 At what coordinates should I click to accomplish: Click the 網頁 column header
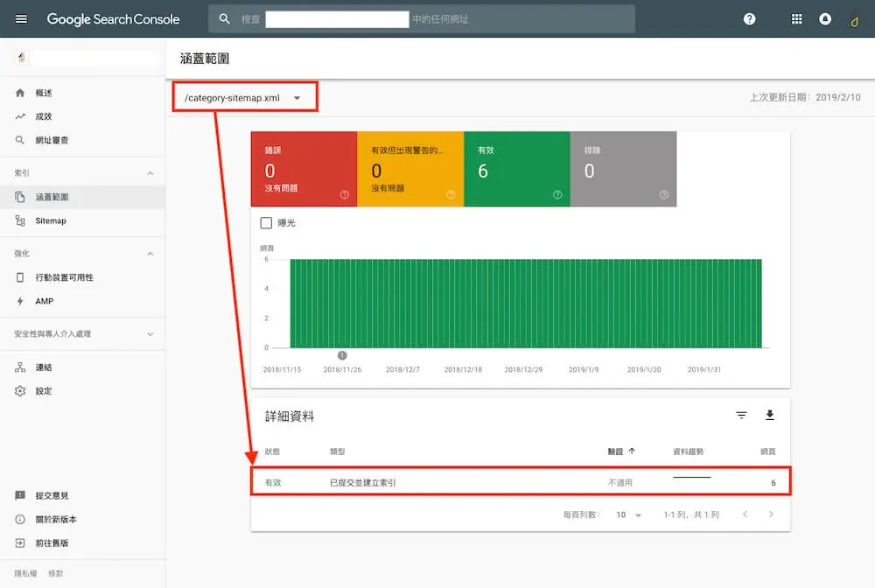click(x=768, y=451)
